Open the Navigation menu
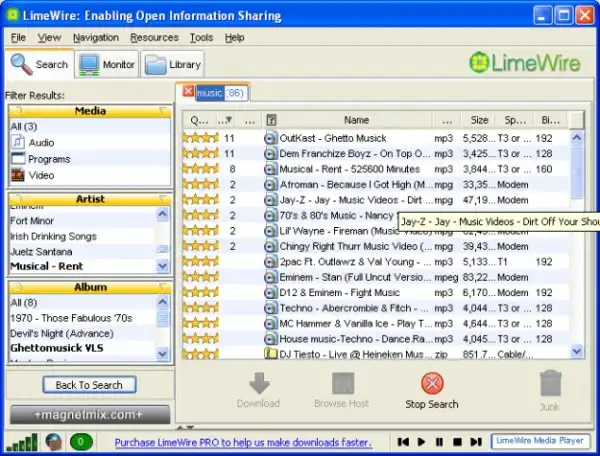Viewport: 600px width, 456px height. pos(95,37)
